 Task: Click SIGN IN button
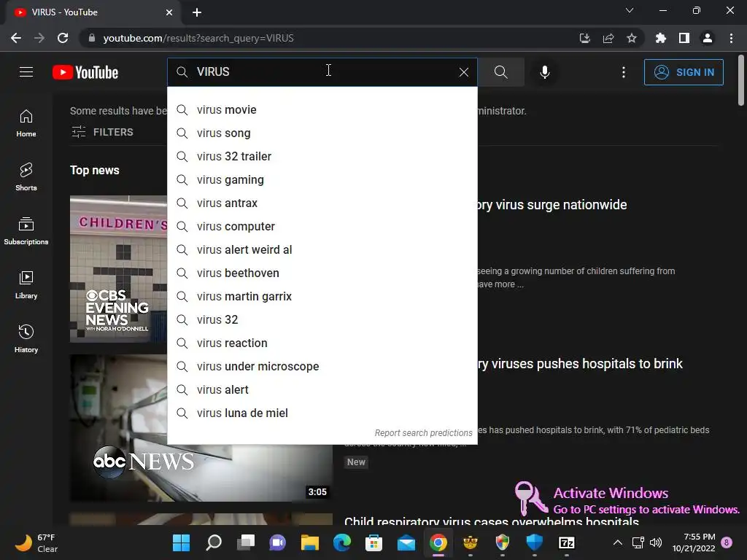tap(684, 72)
